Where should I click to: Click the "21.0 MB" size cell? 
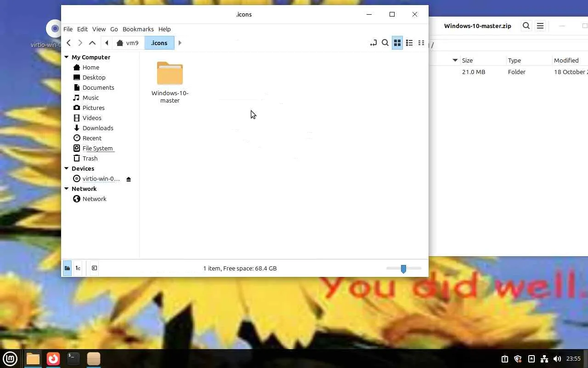point(474,72)
